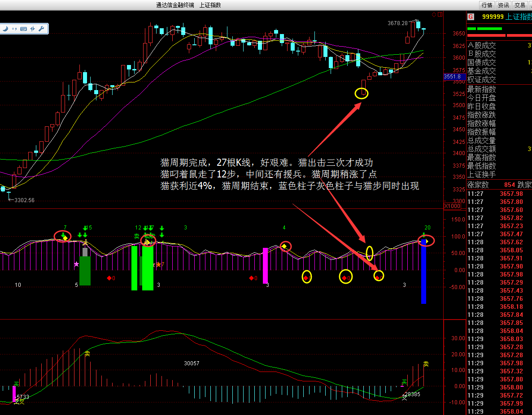
Task: Click the wrench settings icon in the floating toolbar
Action: [x=41, y=29]
